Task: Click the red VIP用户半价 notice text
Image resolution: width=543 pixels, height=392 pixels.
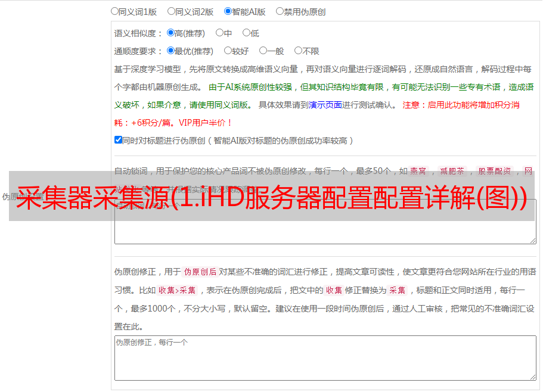Action: (206, 123)
